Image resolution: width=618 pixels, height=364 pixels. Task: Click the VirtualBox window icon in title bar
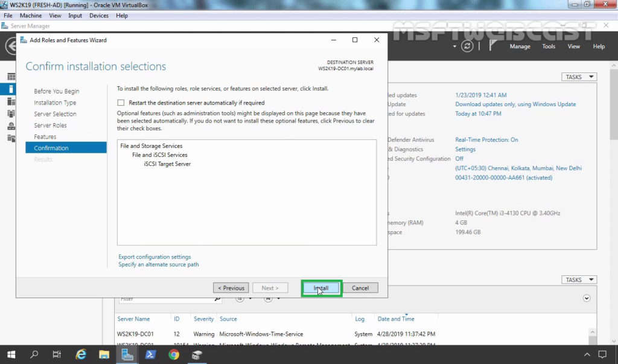(4, 5)
